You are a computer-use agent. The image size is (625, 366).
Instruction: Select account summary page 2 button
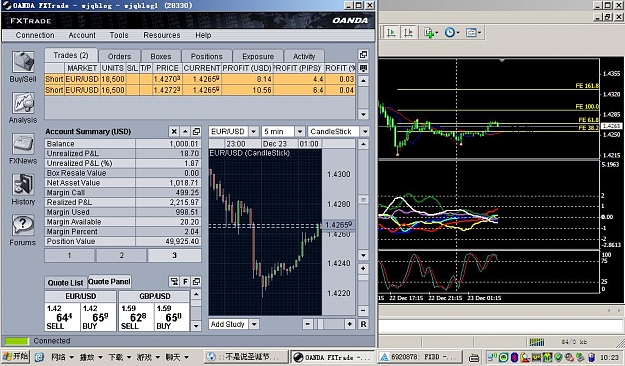click(122, 255)
